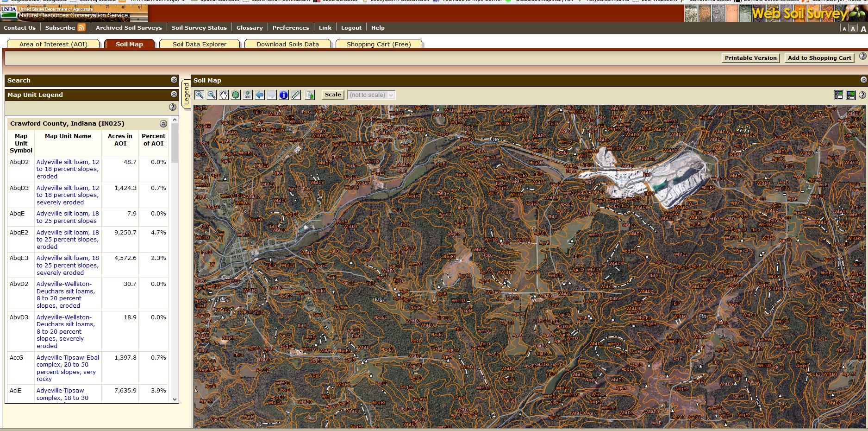This screenshot has width=868, height=431.
Task: Open Soil Survey Status menu item
Action: click(199, 28)
